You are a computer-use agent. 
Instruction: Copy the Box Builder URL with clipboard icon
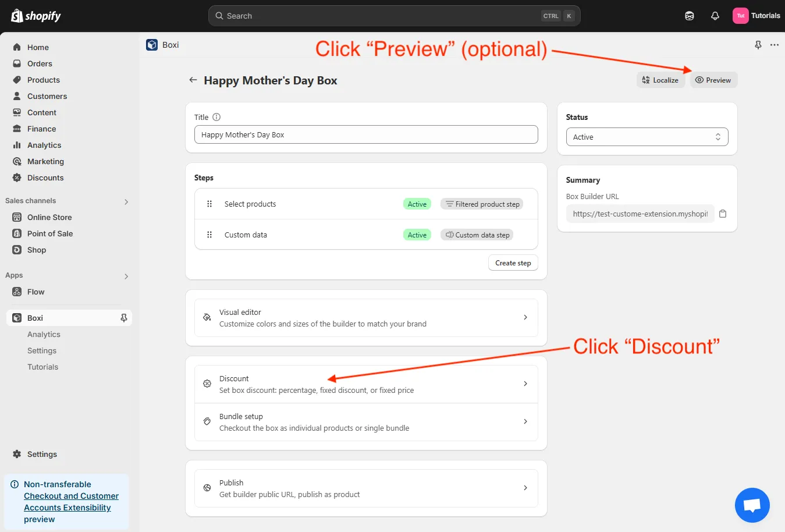pos(723,214)
